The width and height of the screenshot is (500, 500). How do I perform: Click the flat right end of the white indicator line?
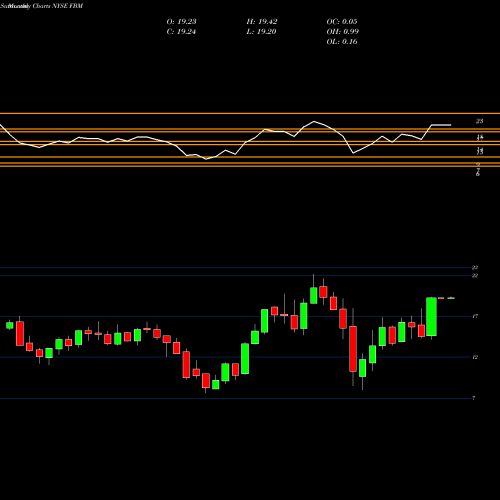point(441,125)
